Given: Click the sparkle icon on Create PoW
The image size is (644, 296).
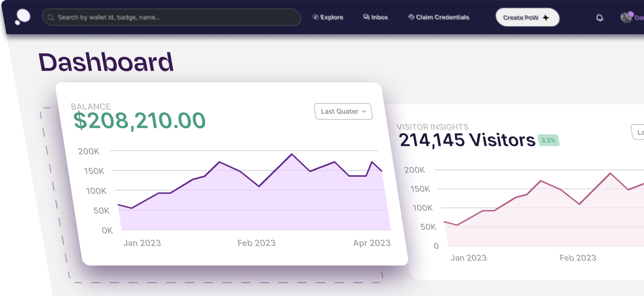Looking at the screenshot, I should (x=546, y=18).
